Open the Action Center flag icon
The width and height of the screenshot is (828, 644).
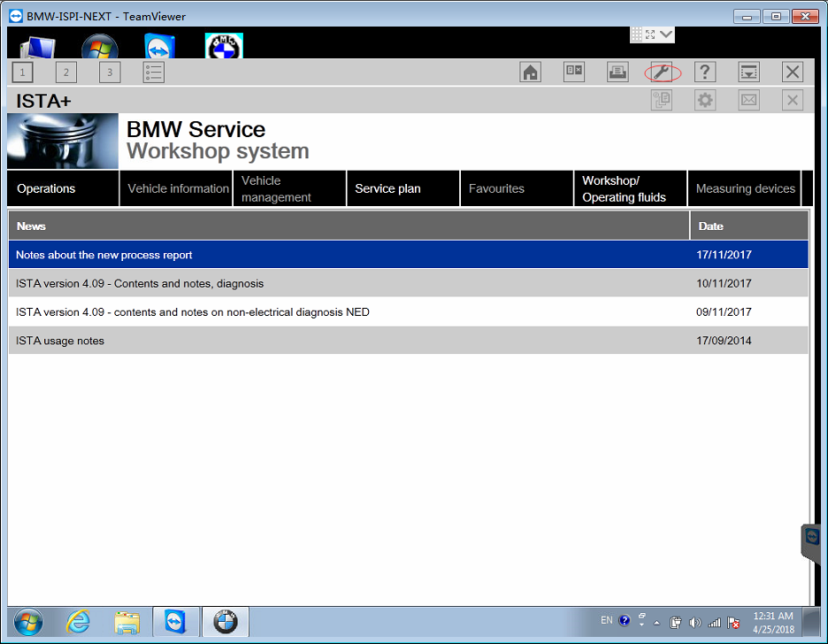733,623
